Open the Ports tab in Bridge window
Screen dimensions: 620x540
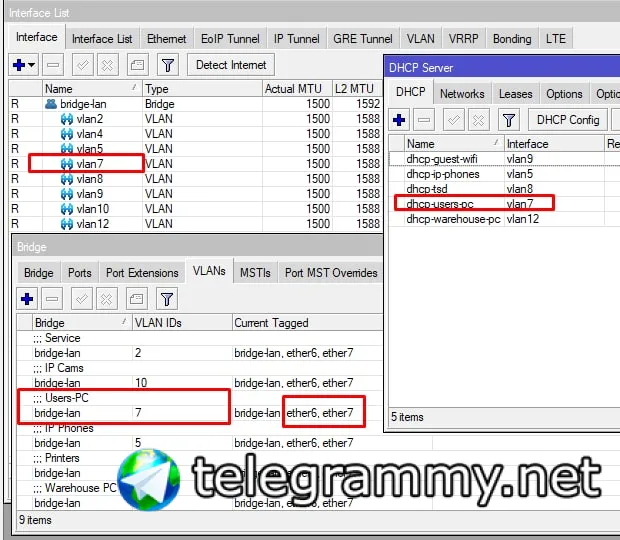tap(79, 273)
